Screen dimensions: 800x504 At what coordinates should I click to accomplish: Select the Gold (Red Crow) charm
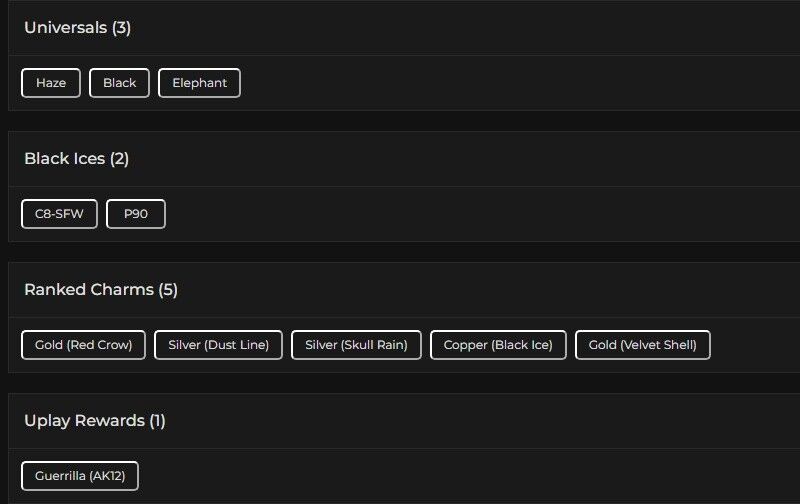coord(83,345)
